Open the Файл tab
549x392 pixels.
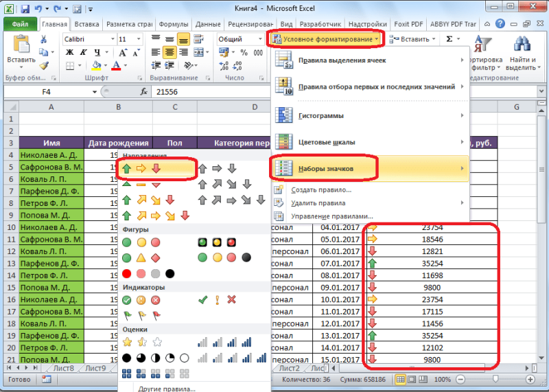pos(21,24)
